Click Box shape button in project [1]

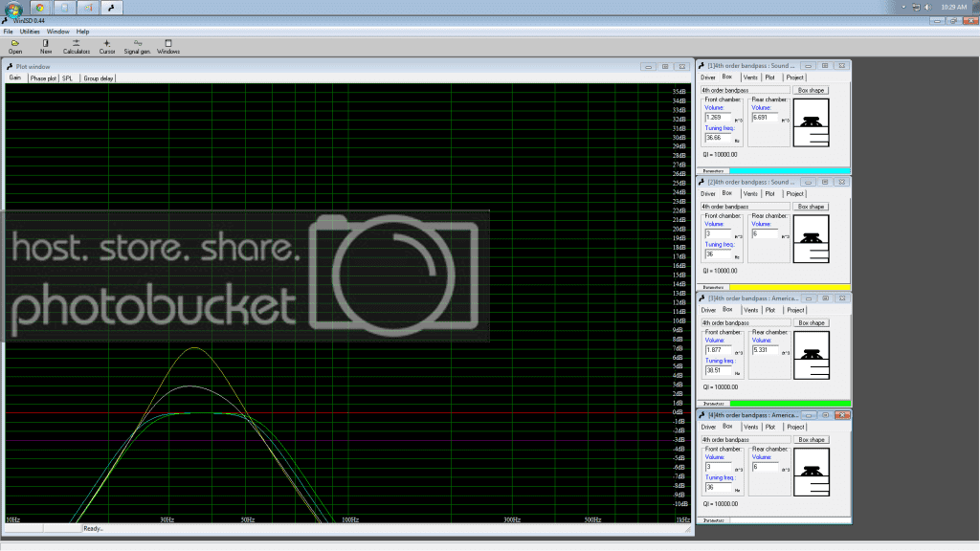pyautogui.click(x=811, y=90)
